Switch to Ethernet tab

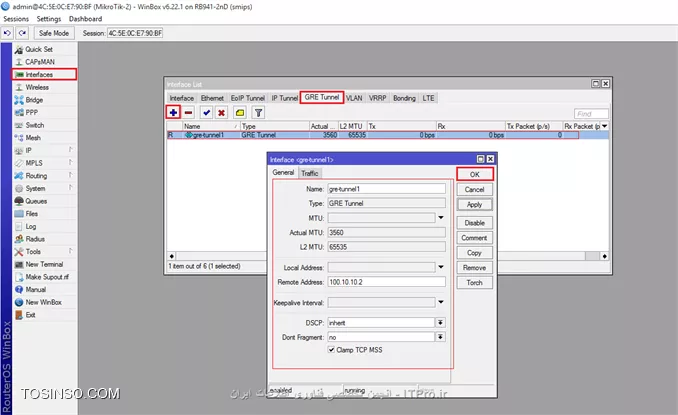point(212,98)
